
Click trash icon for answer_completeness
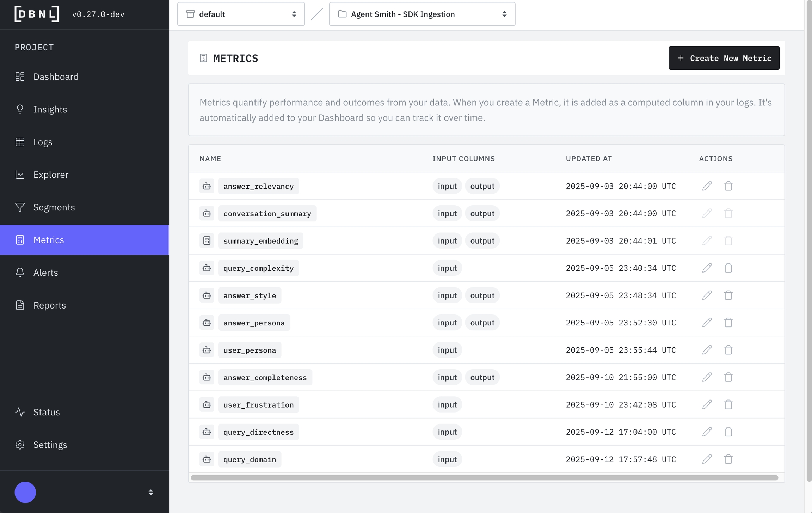(x=728, y=377)
